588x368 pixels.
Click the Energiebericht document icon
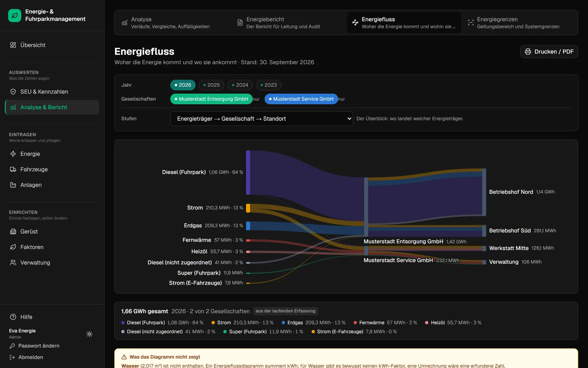240,23
